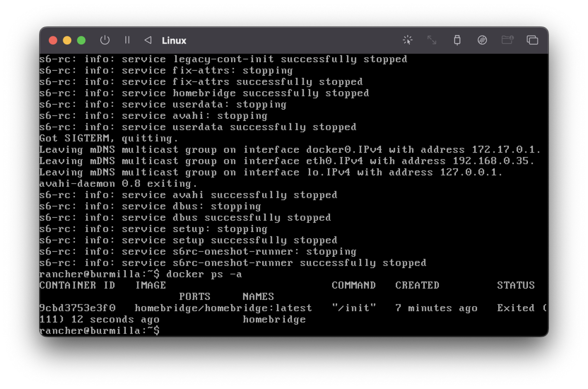The image size is (588, 389).
Task: Click the STATUS column header
Action: pyautogui.click(x=515, y=285)
